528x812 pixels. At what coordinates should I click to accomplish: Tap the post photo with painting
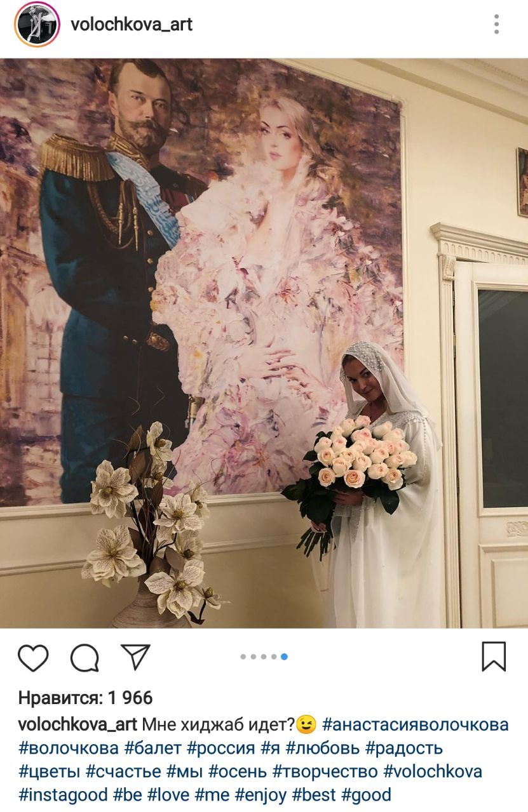(x=264, y=343)
